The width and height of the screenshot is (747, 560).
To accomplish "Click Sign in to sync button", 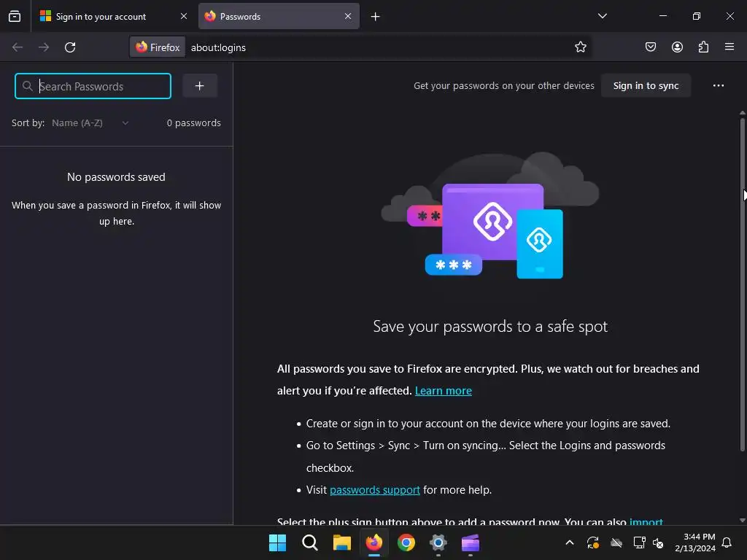I will 646,86.
